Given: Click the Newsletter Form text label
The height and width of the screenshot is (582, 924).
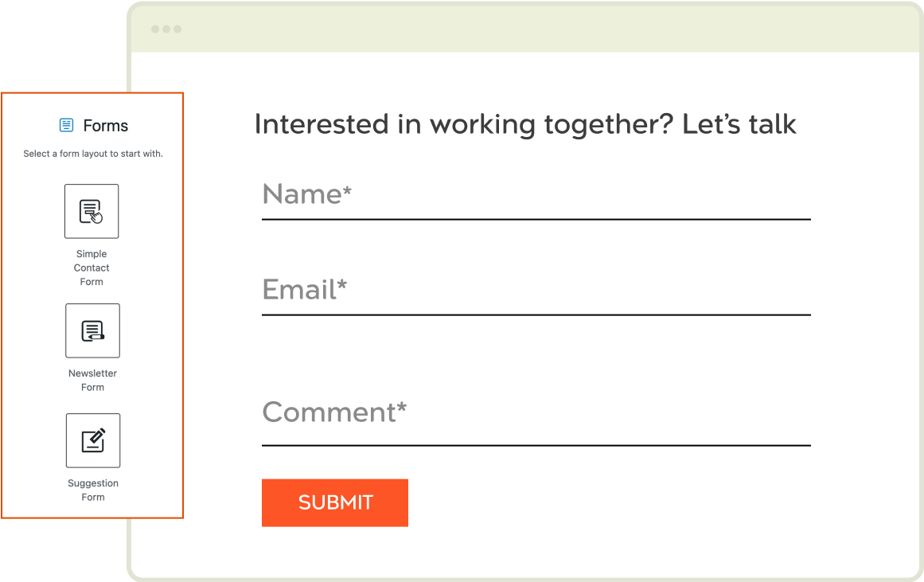Looking at the screenshot, I should 92,381.
